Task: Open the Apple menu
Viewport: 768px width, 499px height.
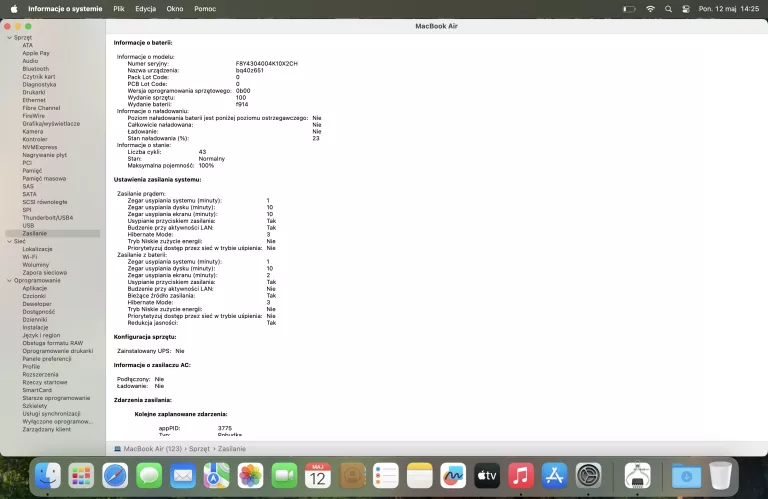Action: coord(14,9)
